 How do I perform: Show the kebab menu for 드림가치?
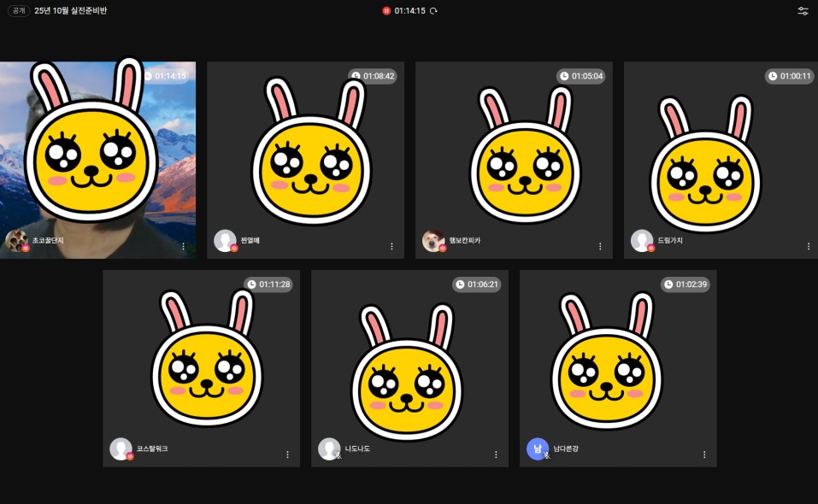[x=808, y=246]
